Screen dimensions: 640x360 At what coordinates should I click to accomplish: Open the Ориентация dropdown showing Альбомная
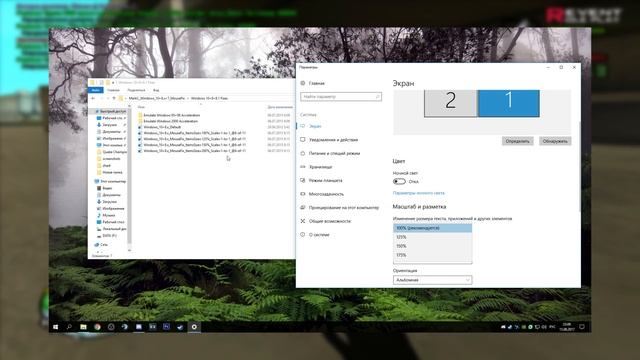tap(432, 280)
